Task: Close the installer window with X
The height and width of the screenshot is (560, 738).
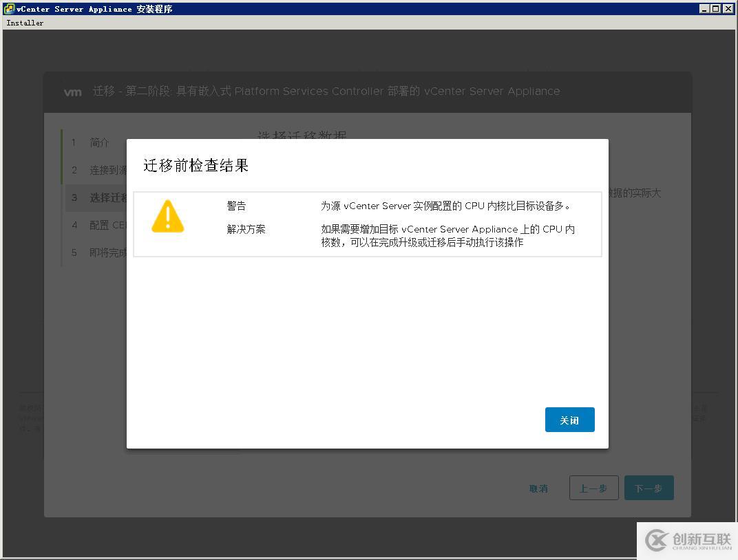Action: click(728, 8)
